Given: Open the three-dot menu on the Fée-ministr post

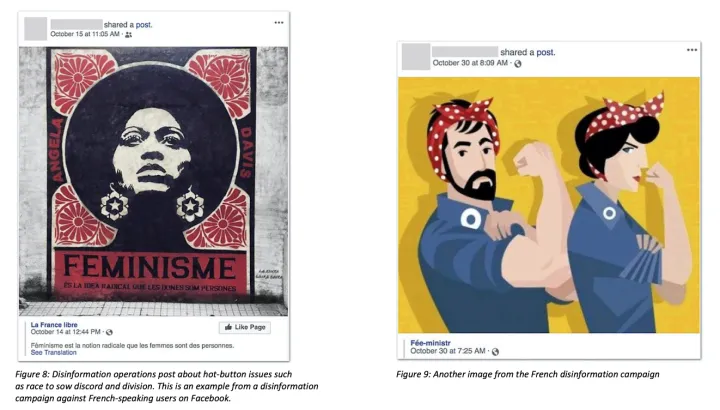Looking at the screenshot, I should pos(692,50).
